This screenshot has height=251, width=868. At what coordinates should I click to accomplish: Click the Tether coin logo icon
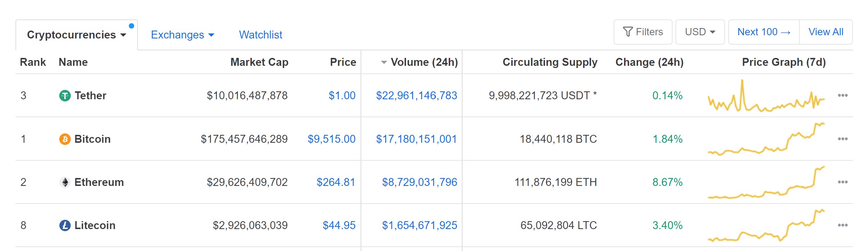pyautogui.click(x=65, y=96)
